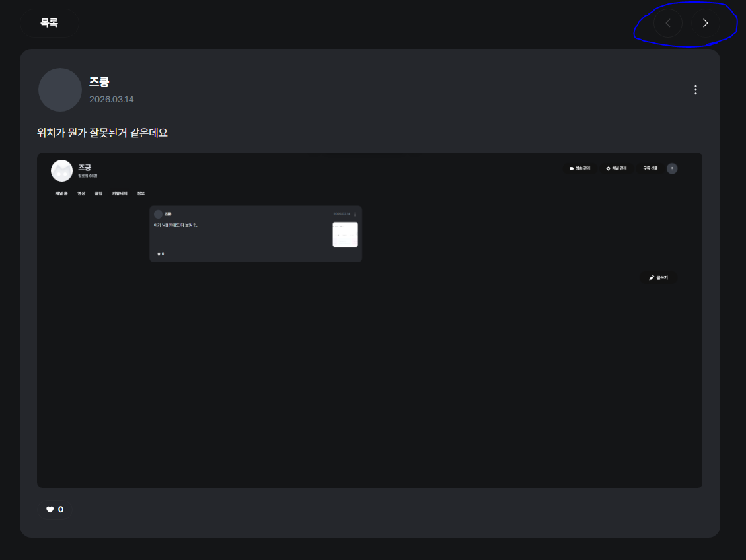Screen dimensions: 746x560
Task: Go to previous post with left chevron
Action: [x=667, y=24]
